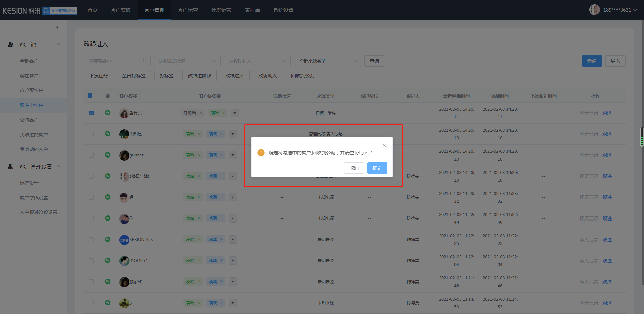
Task: Open 公海客户 in the sidebar
Action: point(29,120)
